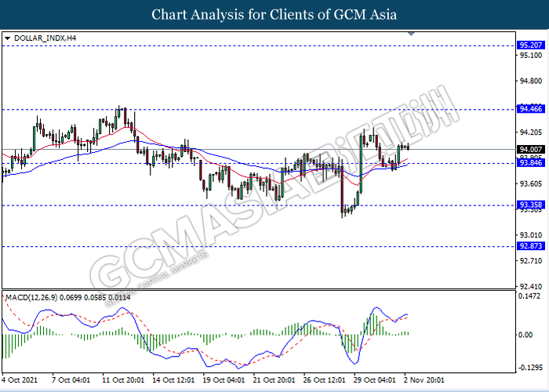Image resolution: width=549 pixels, height=392 pixels.
Task: Click the MACD zero level 0.00
Action: coord(525,335)
